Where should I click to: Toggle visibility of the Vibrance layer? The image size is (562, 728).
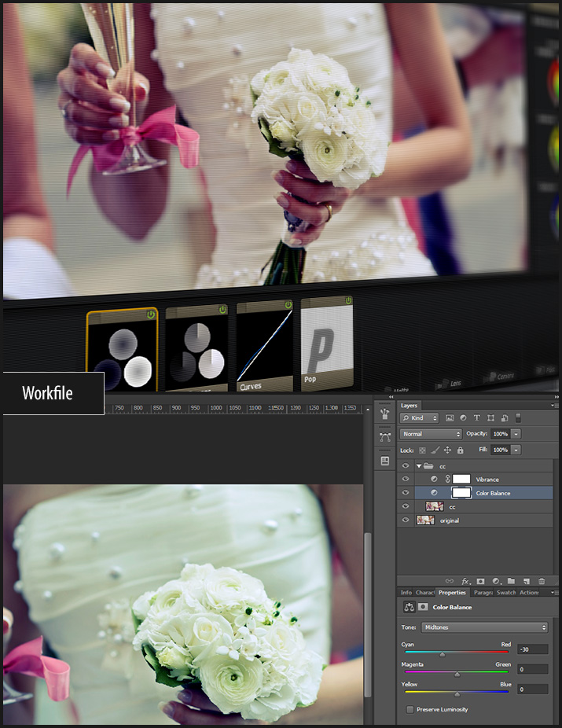click(x=406, y=479)
